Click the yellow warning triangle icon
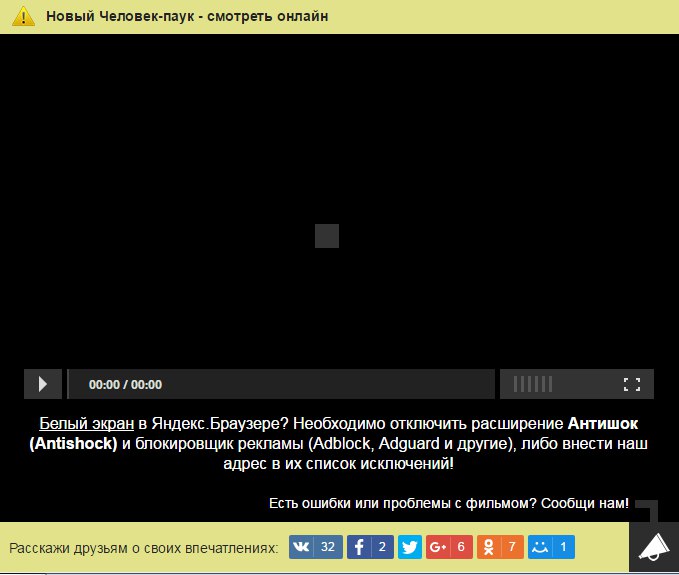The height and width of the screenshot is (575, 679). (x=24, y=16)
